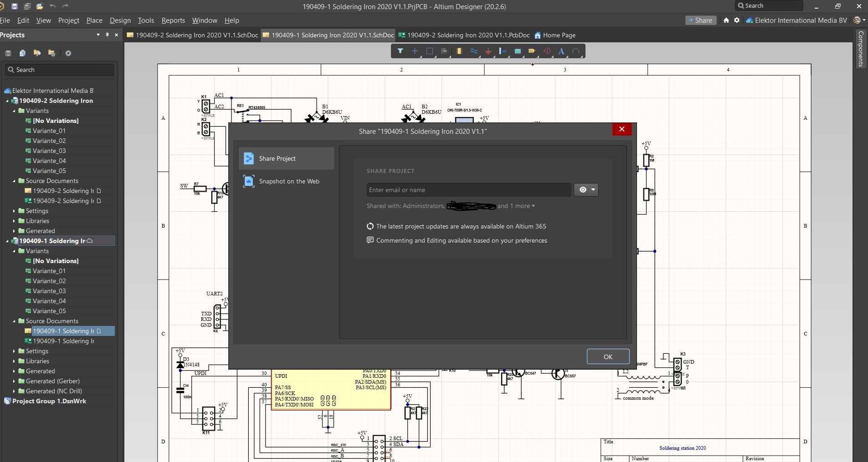Open the place text string tool
This screenshot has width=868, height=462.
click(561, 51)
